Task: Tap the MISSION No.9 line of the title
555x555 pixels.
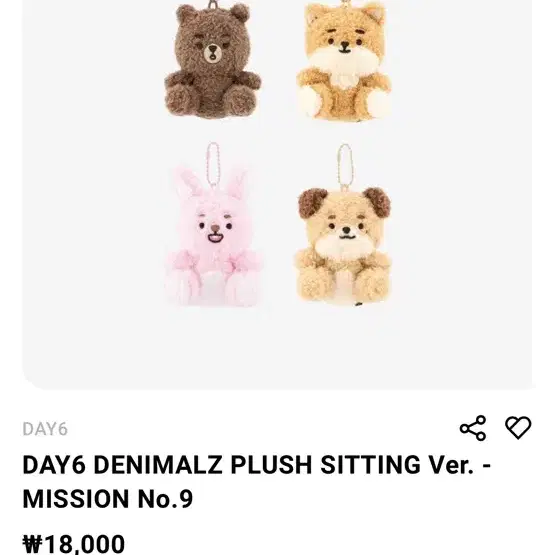Action: click(x=108, y=499)
